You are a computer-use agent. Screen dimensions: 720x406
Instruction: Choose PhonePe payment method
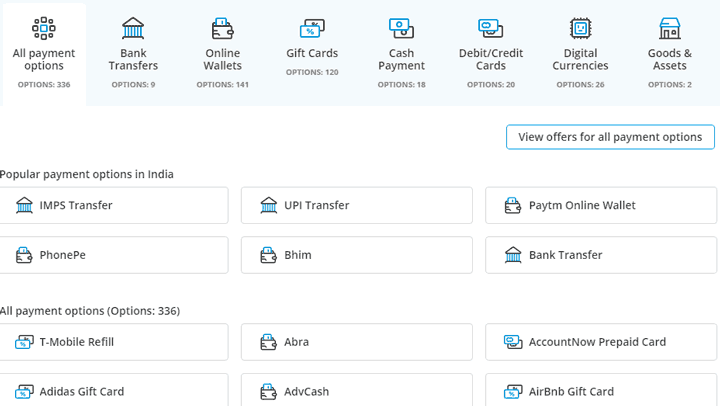[x=113, y=255]
